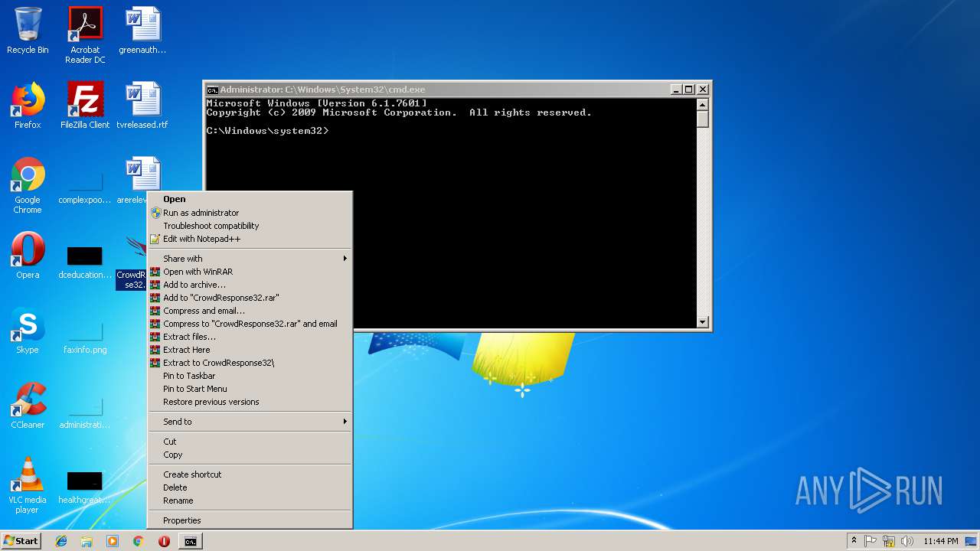Open Firefox desktop shortcut
The image size is (980, 551).
coord(28,106)
